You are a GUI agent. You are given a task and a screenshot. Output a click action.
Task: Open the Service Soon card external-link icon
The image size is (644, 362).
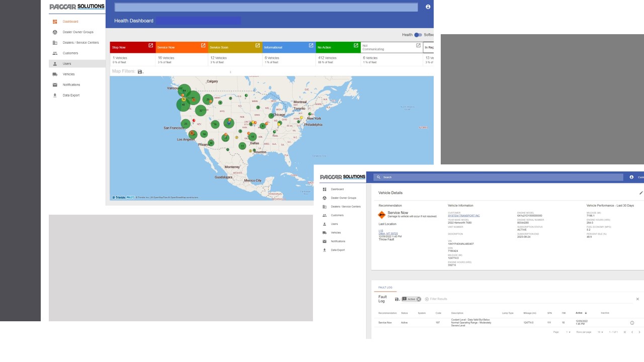[x=258, y=45]
